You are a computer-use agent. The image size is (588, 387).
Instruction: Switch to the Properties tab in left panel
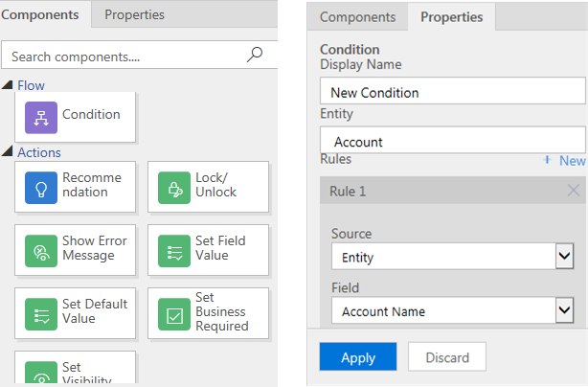(134, 14)
